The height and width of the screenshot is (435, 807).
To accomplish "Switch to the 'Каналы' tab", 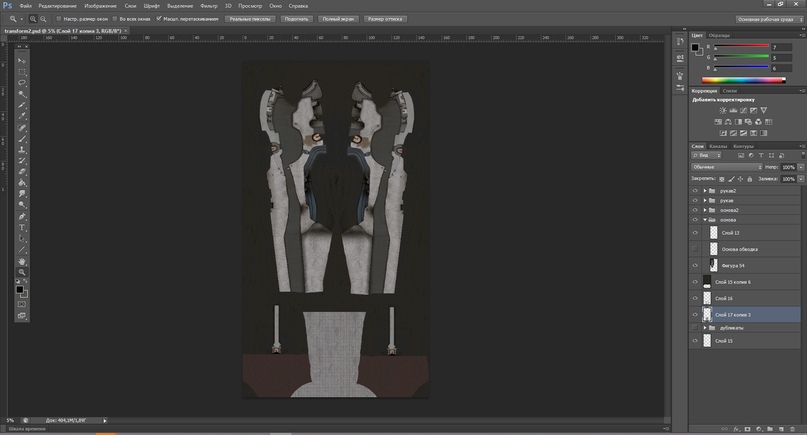I will [x=718, y=146].
